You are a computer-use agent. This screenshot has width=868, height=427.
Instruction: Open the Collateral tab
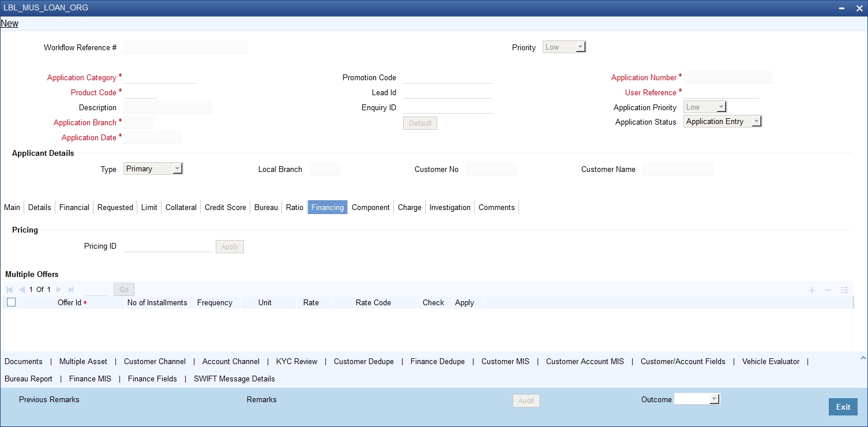(x=181, y=208)
